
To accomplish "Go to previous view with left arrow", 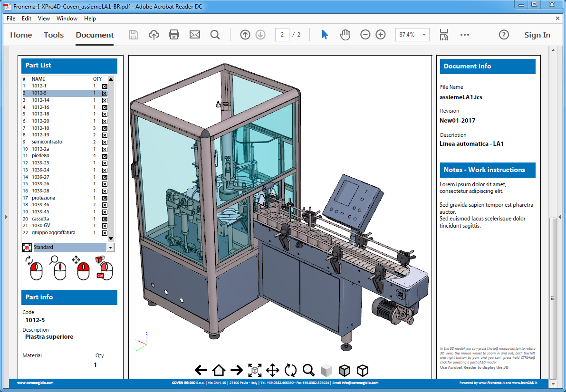I will click(x=201, y=370).
